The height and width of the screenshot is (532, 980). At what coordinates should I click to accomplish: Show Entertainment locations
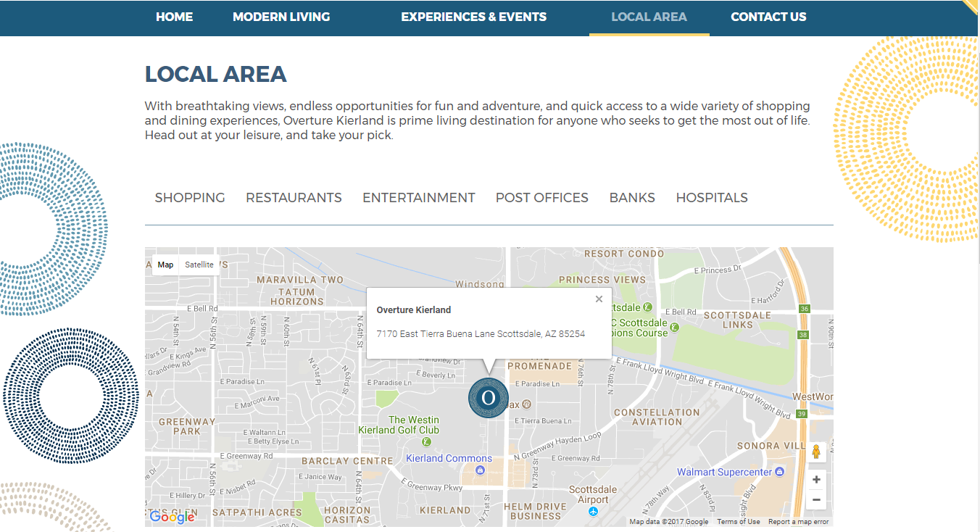click(x=419, y=198)
